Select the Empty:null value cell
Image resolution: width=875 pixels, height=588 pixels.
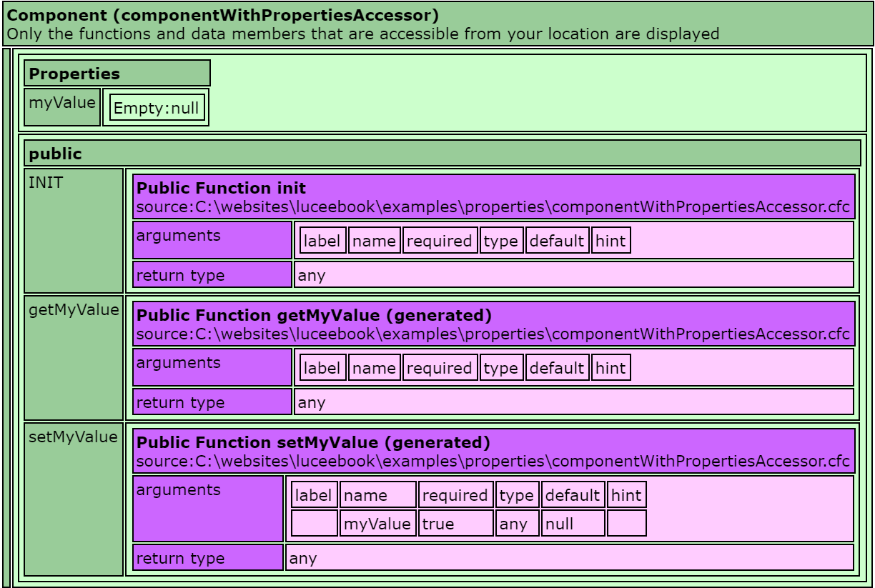tap(157, 109)
